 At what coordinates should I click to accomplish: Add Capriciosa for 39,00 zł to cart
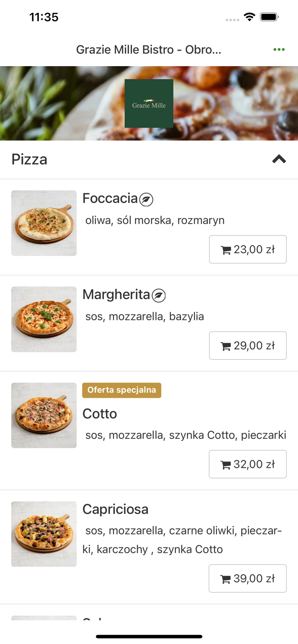[248, 578]
